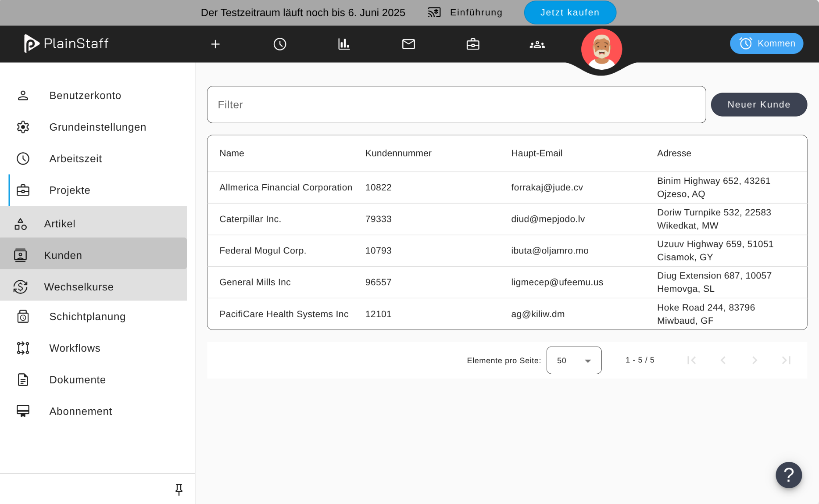
Task: Open the Caterpillar Inc. customer row
Action: (x=507, y=219)
